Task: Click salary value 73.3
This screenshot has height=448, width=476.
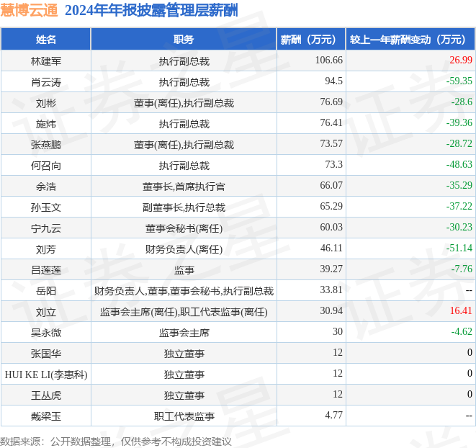Action: (x=333, y=164)
